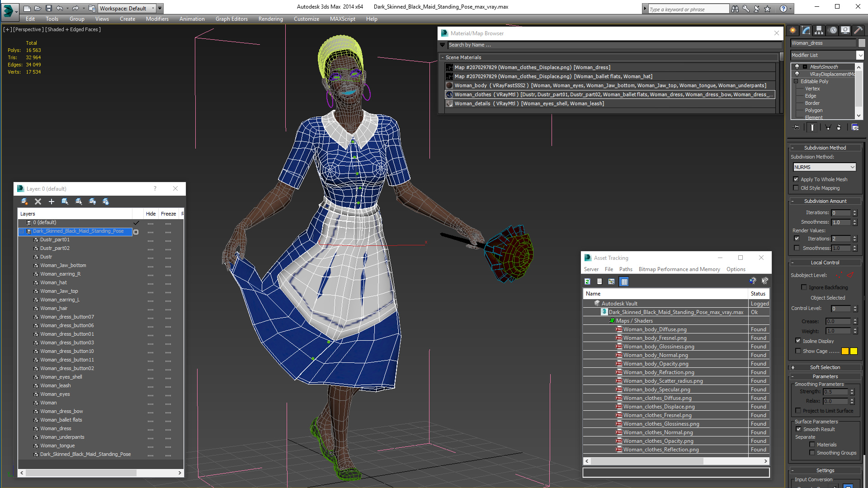Switch Asset Tracking to table view

[624, 282]
